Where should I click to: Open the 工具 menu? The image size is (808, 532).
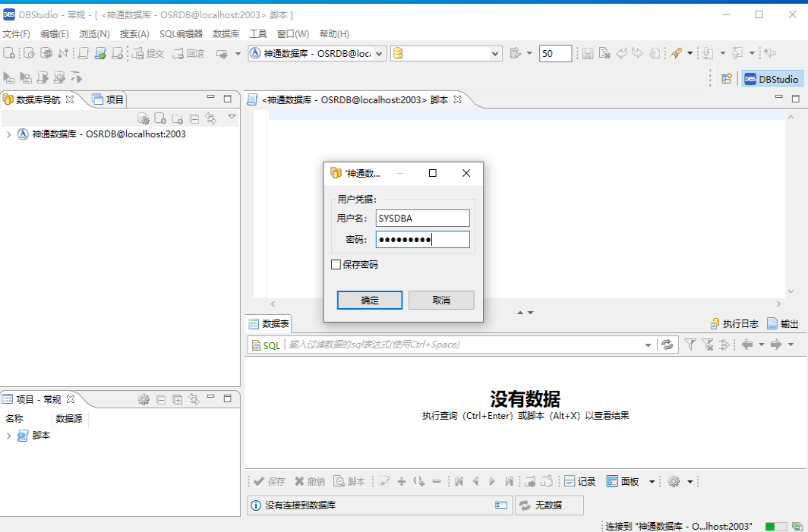coord(258,34)
